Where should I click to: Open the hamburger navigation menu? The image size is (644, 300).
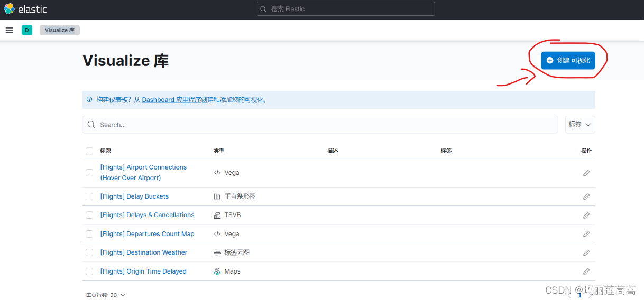point(9,30)
